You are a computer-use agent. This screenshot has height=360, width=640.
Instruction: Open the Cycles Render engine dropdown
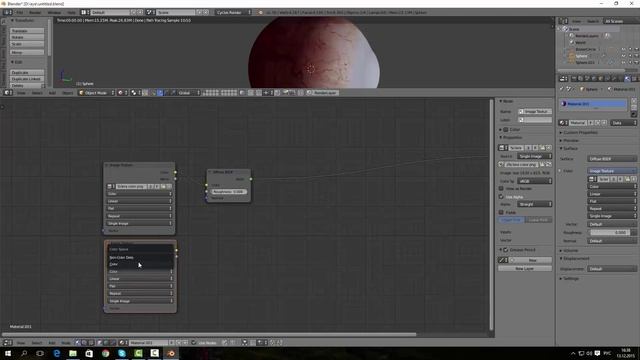(233, 13)
